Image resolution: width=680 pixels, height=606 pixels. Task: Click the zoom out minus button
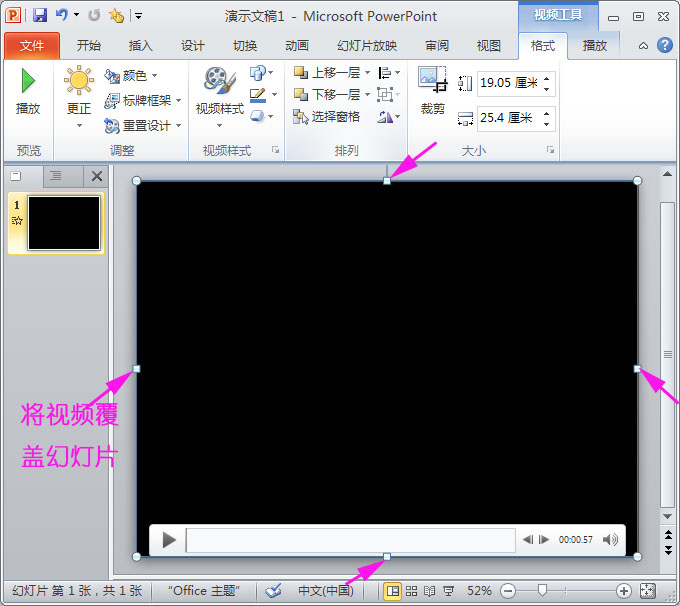pyautogui.click(x=508, y=591)
